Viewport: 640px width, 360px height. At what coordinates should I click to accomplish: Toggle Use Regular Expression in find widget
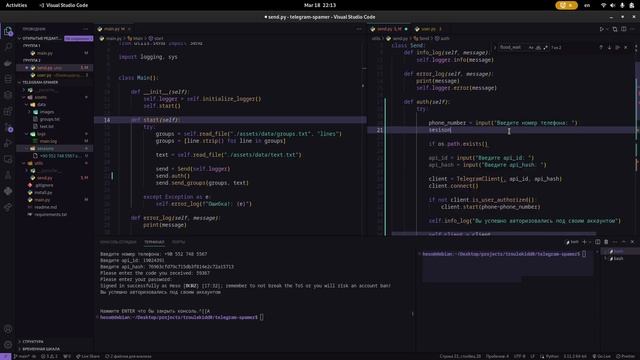coord(546,47)
